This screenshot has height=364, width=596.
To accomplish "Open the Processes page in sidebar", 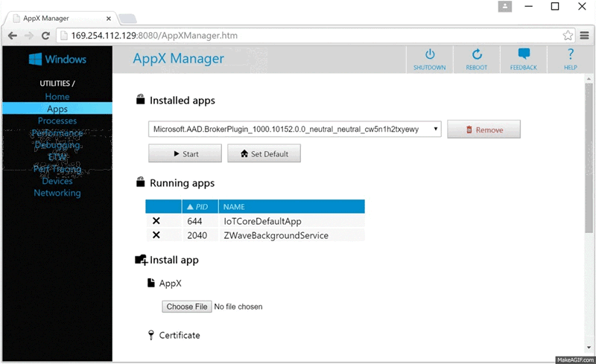I will point(57,121).
